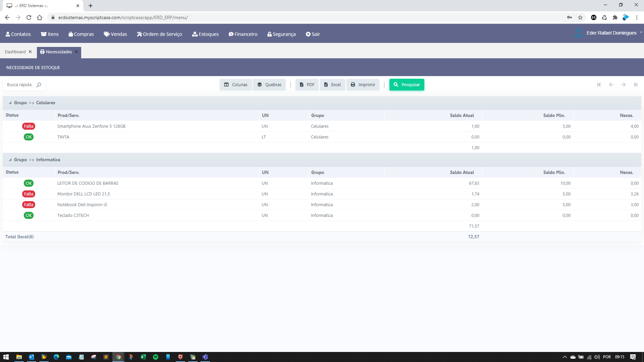
Task: Sort Celulares group by Prod/Serv. header
Action: click(68, 115)
